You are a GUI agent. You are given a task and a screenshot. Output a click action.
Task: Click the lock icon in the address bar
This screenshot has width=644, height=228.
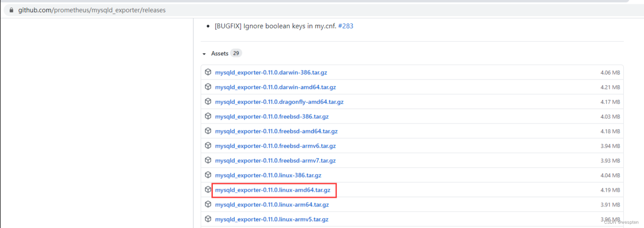(x=12, y=10)
